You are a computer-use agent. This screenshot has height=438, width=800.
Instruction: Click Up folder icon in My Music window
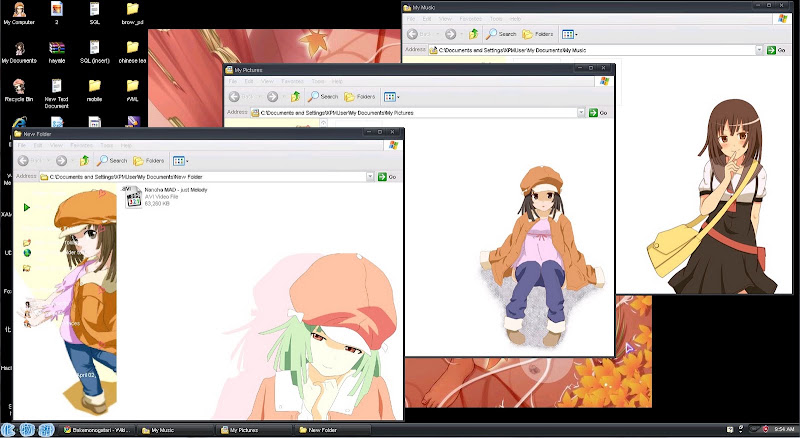473,34
